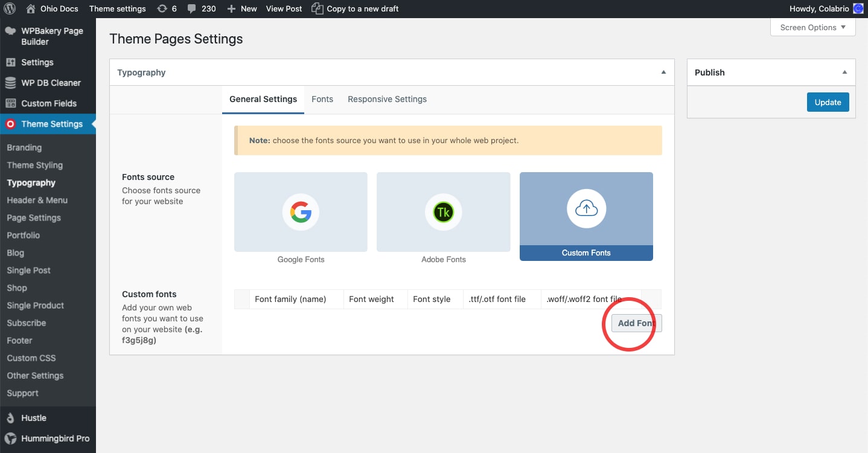Viewport: 868px width, 453px height.
Task: Open Ohio Docs site link
Action: 60,8
